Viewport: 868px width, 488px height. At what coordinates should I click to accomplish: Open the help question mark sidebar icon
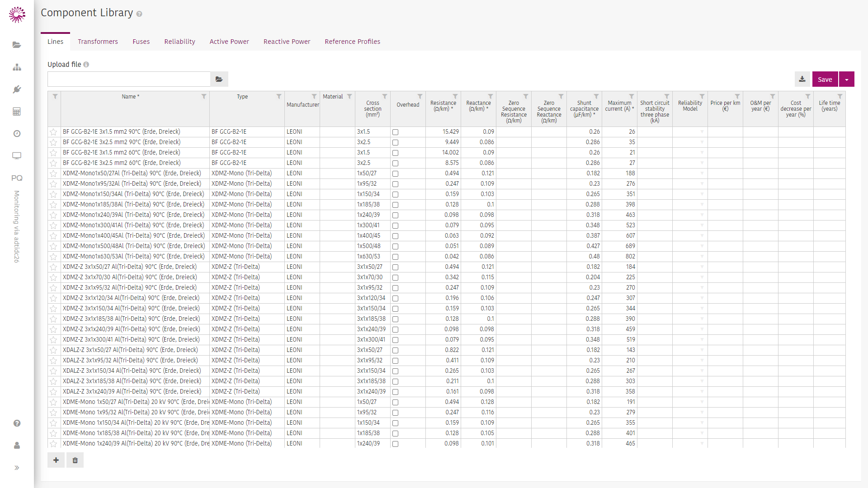[17, 423]
